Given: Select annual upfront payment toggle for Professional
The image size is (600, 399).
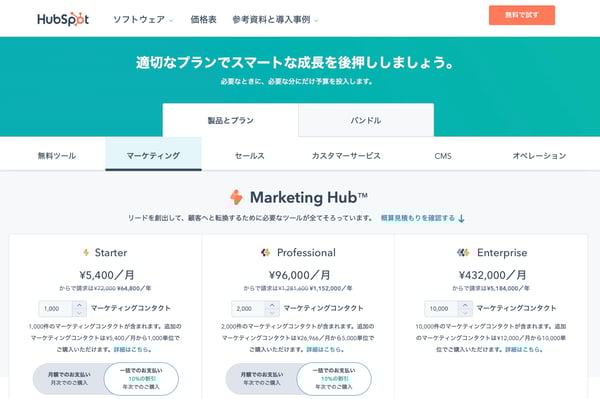Looking at the screenshot, I should pos(334,379).
